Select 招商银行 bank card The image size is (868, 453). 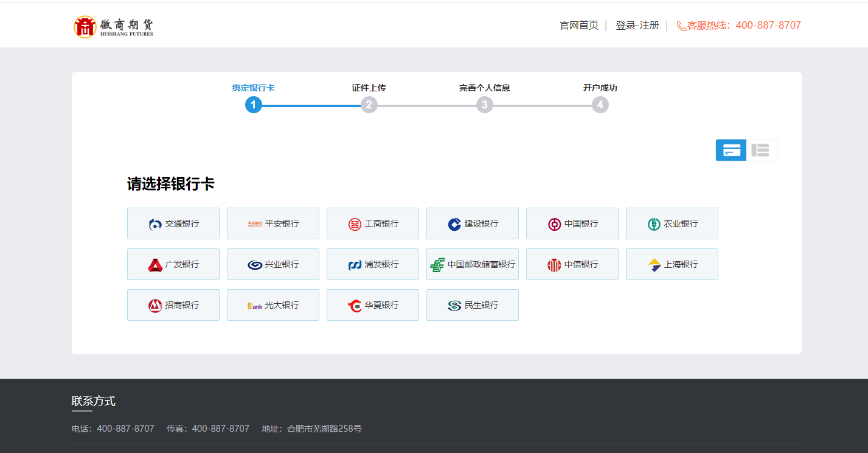pos(173,305)
